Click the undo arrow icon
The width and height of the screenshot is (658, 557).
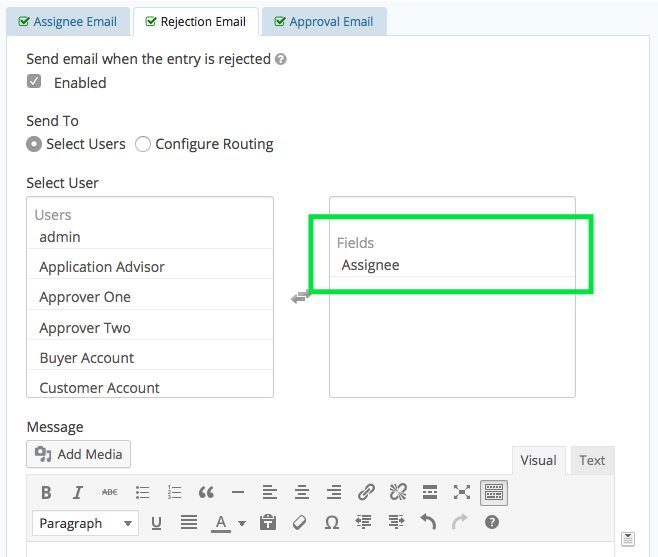click(x=428, y=522)
